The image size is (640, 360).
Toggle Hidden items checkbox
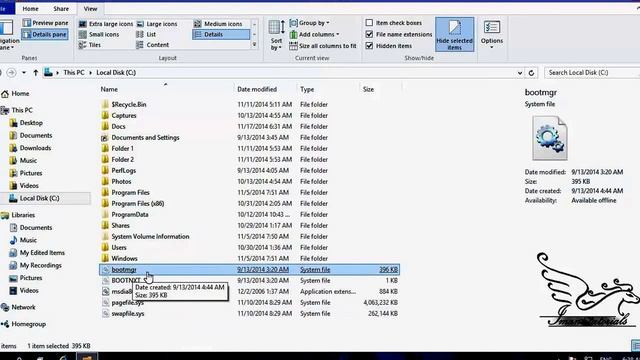[389, 46]
